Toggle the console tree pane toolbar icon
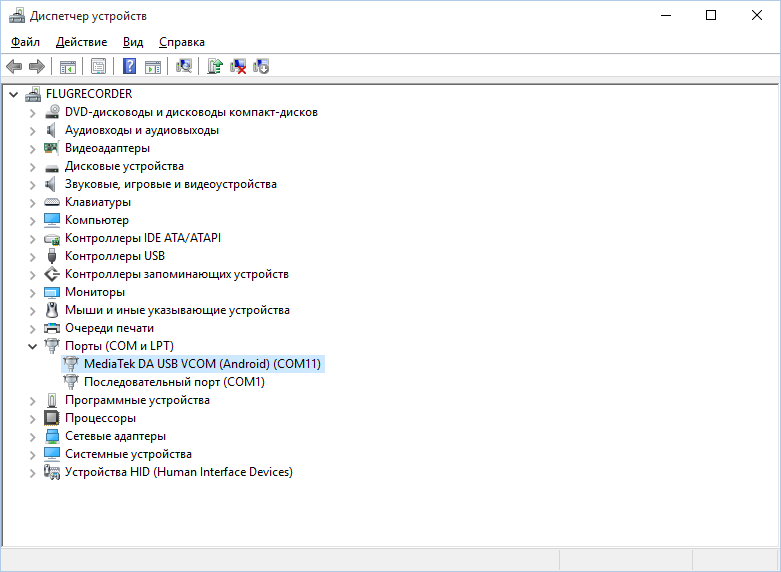781x572 pixels. [x=68, y=67]
